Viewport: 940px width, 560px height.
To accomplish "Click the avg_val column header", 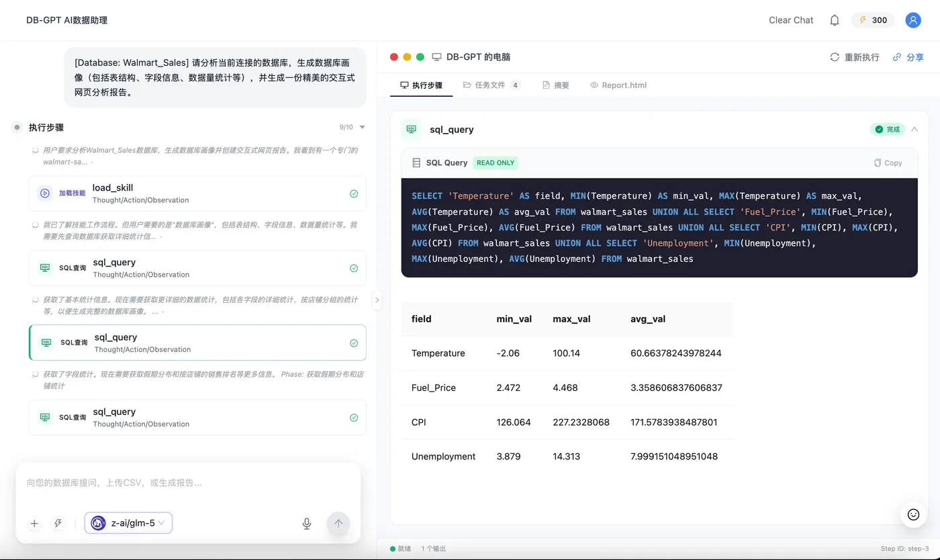I will [x=649, y=319].
